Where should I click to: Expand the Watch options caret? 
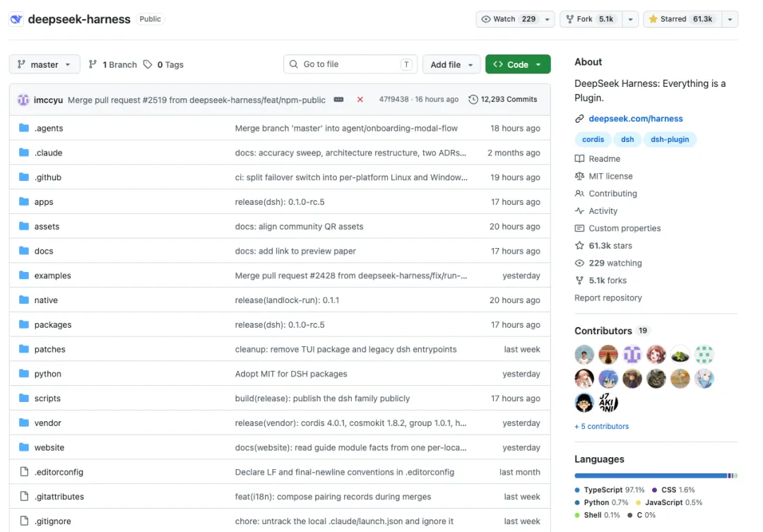(548, 19)
